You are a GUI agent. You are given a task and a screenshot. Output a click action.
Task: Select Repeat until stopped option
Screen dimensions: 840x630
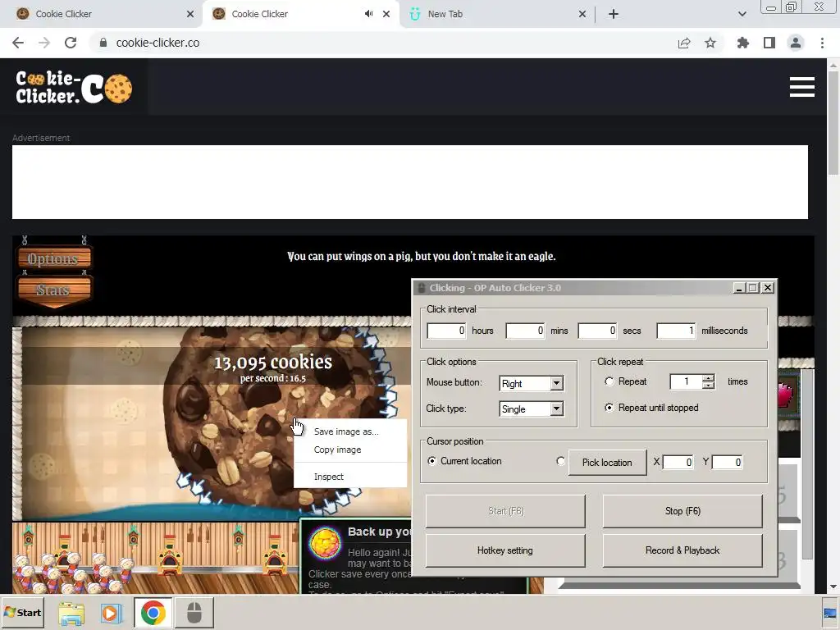(x=609, y=408)
